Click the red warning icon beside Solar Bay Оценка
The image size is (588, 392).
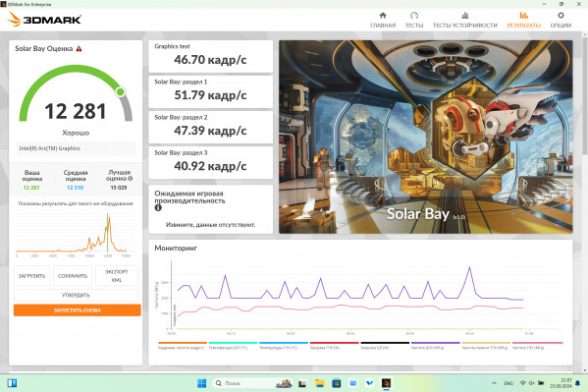[x=79, y=49]
